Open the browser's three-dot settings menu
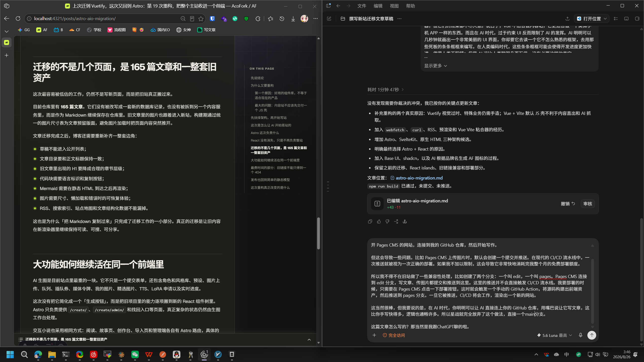This screenshot has height=362, width=644. click(x=315, y=19)
